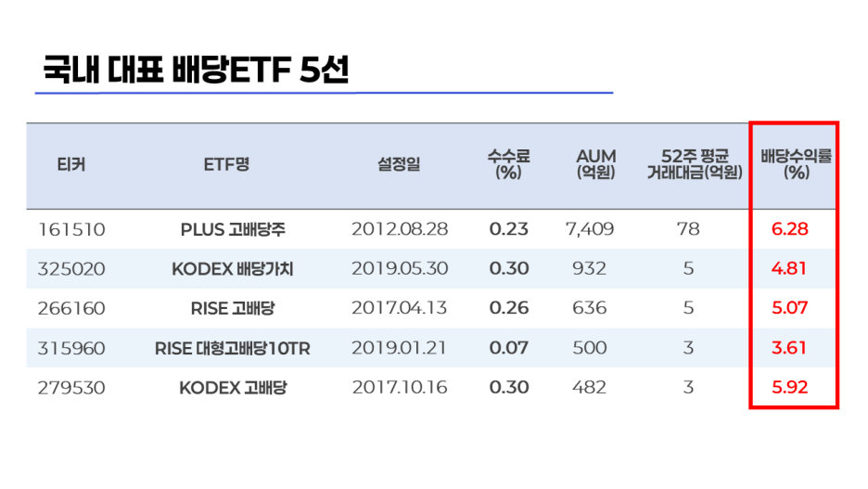This screenshot has height=489, width=868.
Task: Select ETF name 'PLUS 고배당주'
Action: (x=233, y=229)
